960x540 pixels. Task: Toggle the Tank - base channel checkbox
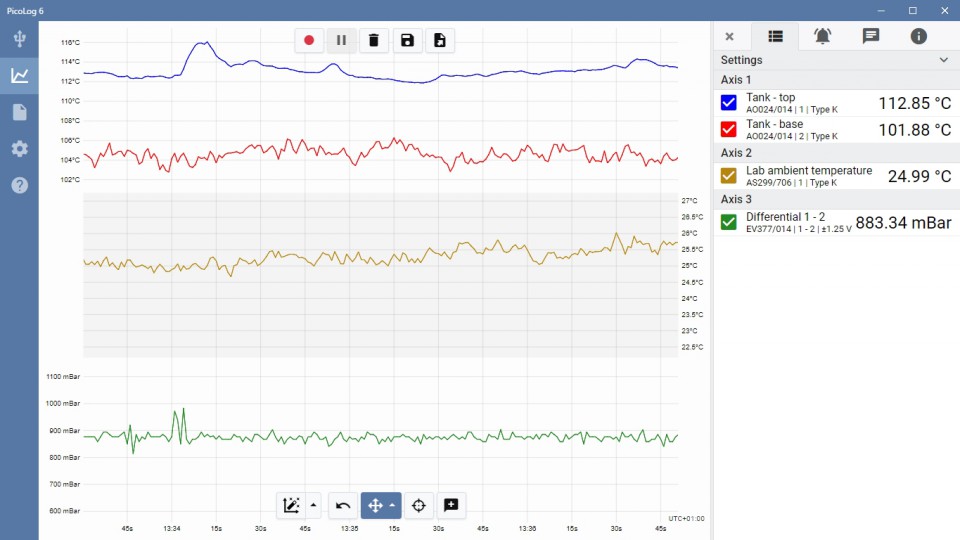pos(729,130)
